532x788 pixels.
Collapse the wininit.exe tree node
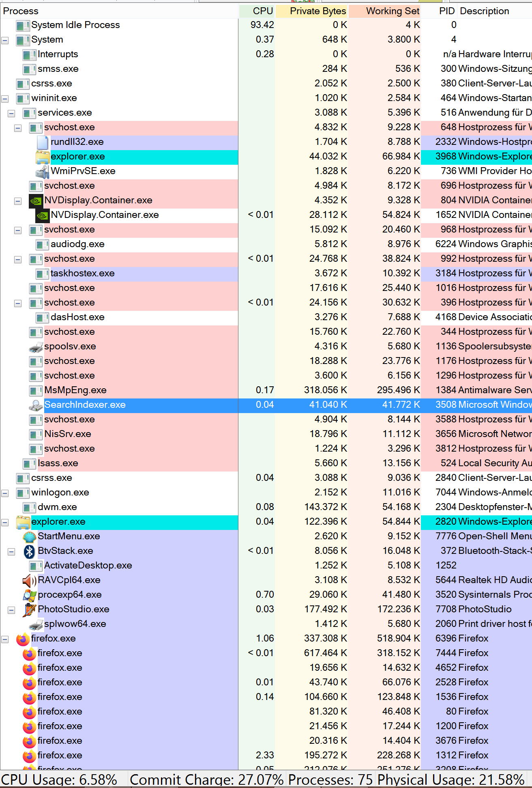tap(5, 99)
